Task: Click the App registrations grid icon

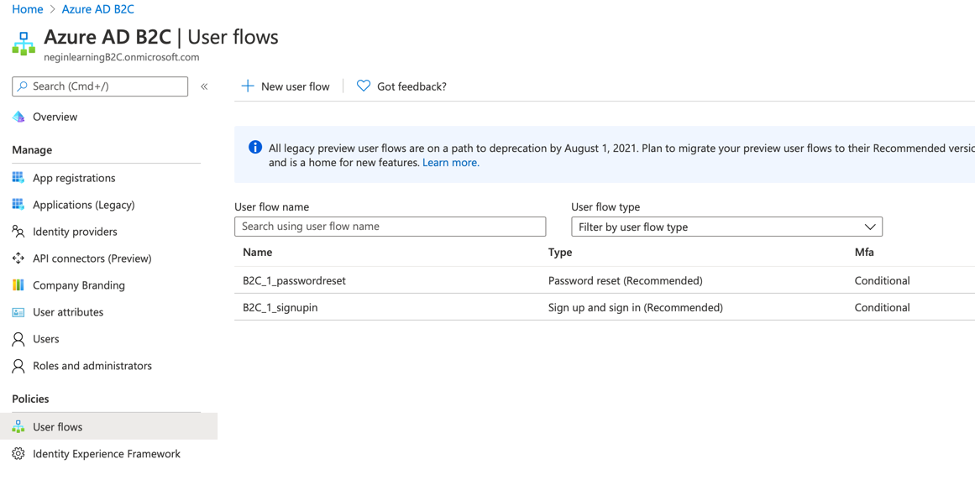Action: [18, 178]
